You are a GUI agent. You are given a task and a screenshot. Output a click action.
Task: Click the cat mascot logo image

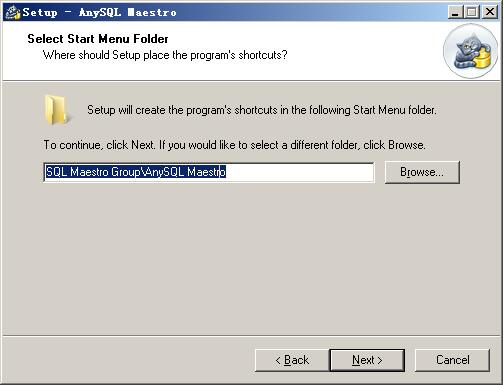(471, 52)
